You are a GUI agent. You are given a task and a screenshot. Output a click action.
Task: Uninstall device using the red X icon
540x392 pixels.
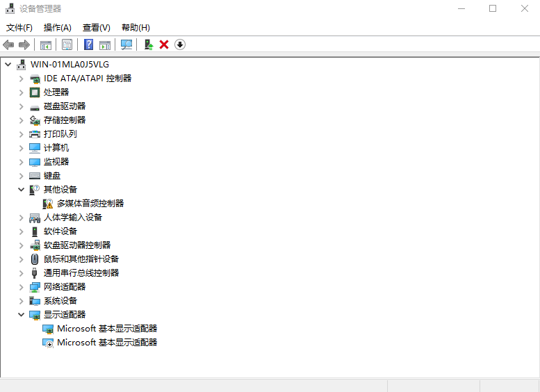click(164, 44)
